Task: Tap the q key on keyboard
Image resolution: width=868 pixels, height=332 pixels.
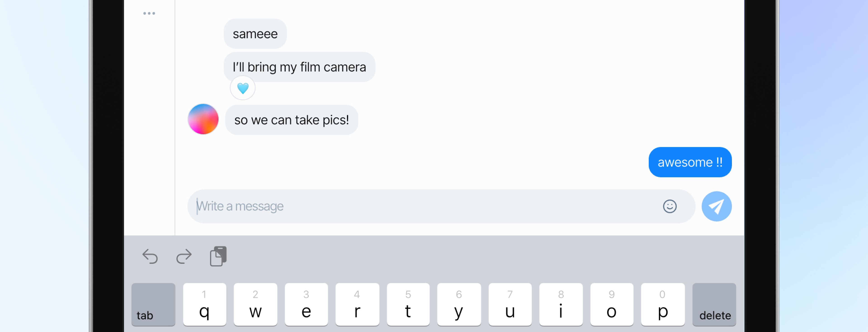Action: point(205,304)
